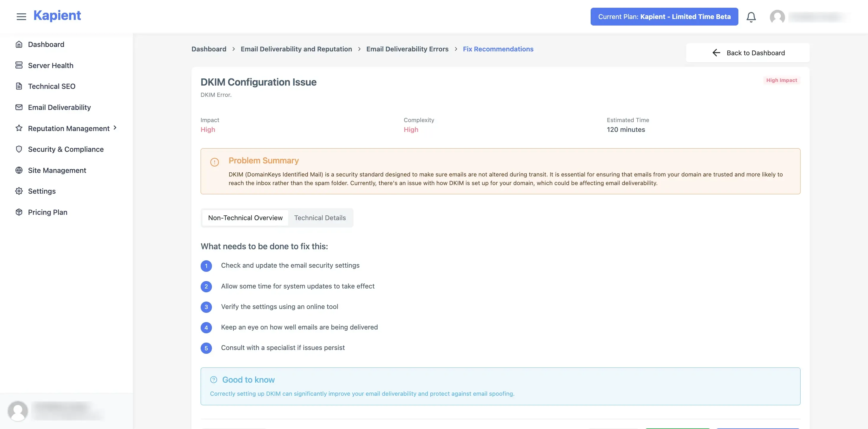Click Dashboard breadcrumb link
Viewport: 868px width, 429px height.
pyautogui.click(x=209, y=49)
